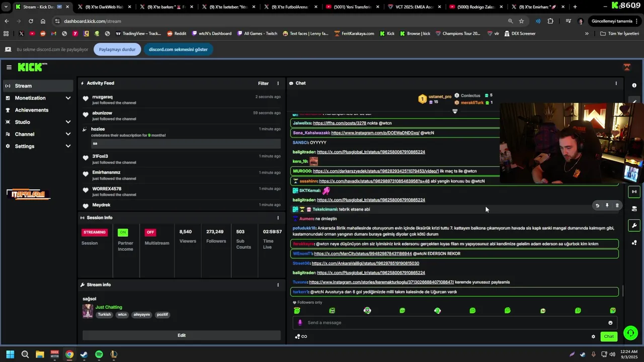Open Tuxuna's instagram stories link
This screenshot has height=362, width=644.
[381, 283]
